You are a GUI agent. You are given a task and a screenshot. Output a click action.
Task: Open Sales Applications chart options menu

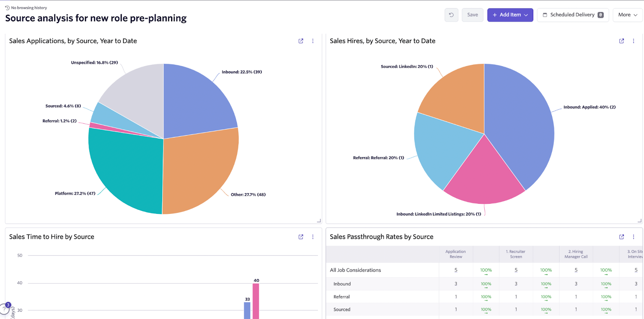tap(313, 41)
